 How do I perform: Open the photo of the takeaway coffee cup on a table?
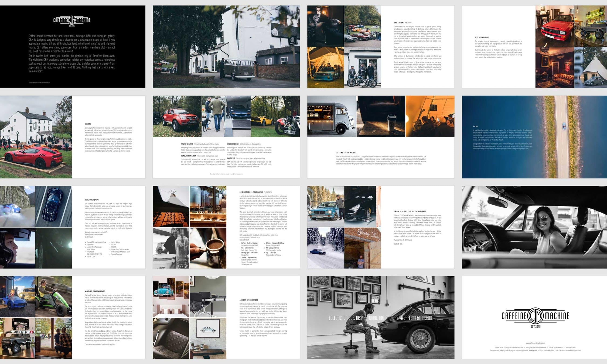tap(381, 116)
